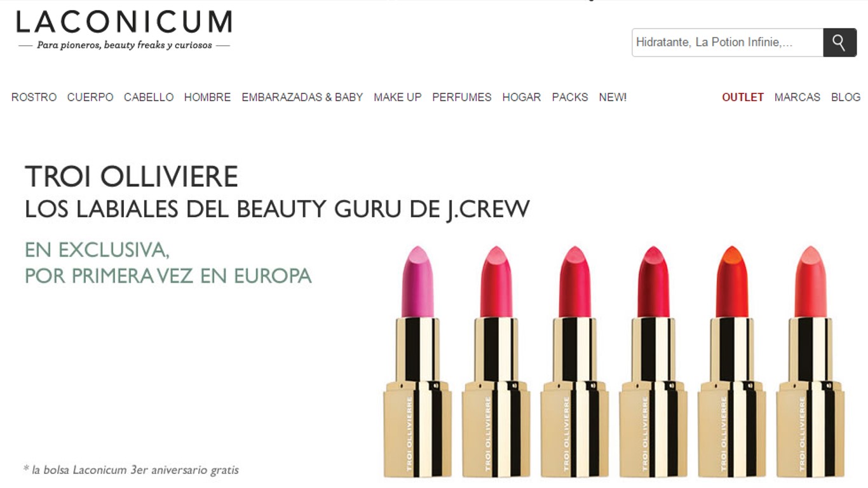868x488 pixels.
Task: Click the TROI OLLIVIERE banner headline
Action: 131,177
